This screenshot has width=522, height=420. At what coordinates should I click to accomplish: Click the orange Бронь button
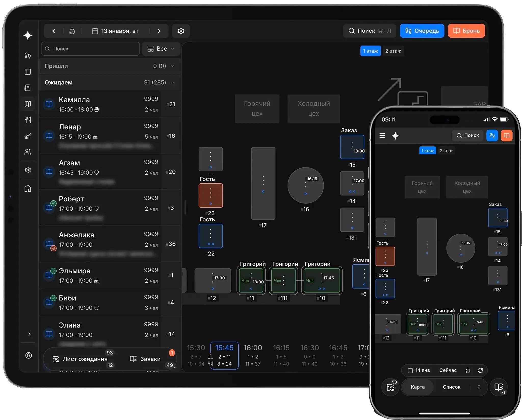[x=466, y=31]
